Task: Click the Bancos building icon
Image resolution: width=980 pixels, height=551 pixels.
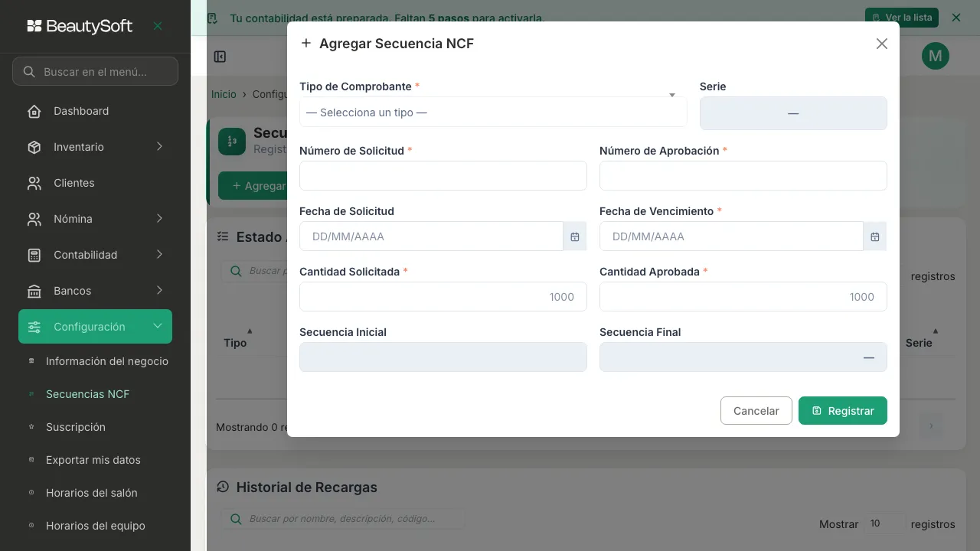Action: [x=34, y=291]
